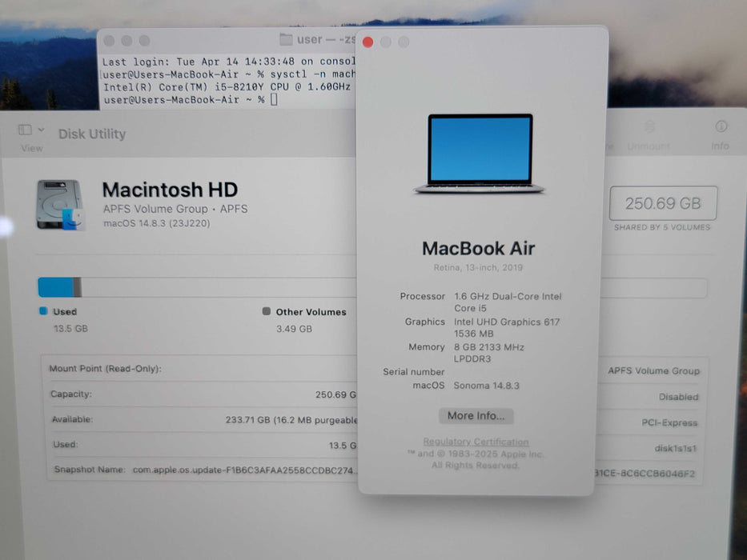Click the Terminal command prompt cursor
Image resolution: width=747 pixels, height=560 pixels.
point(274,99)
